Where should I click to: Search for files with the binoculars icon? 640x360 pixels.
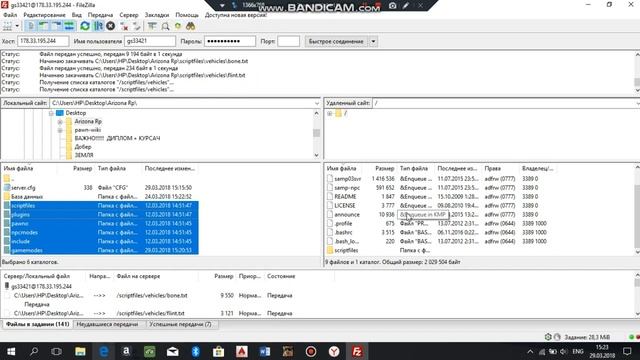tap(190, 26)
